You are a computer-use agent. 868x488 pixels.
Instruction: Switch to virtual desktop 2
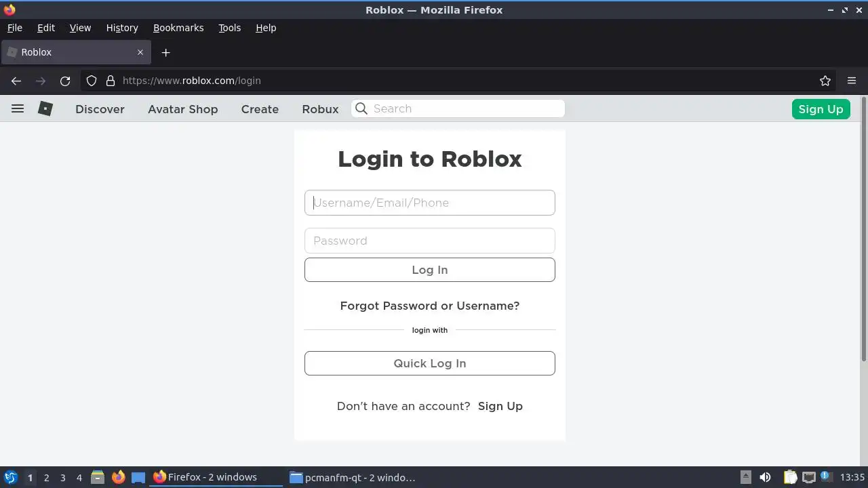46,477
